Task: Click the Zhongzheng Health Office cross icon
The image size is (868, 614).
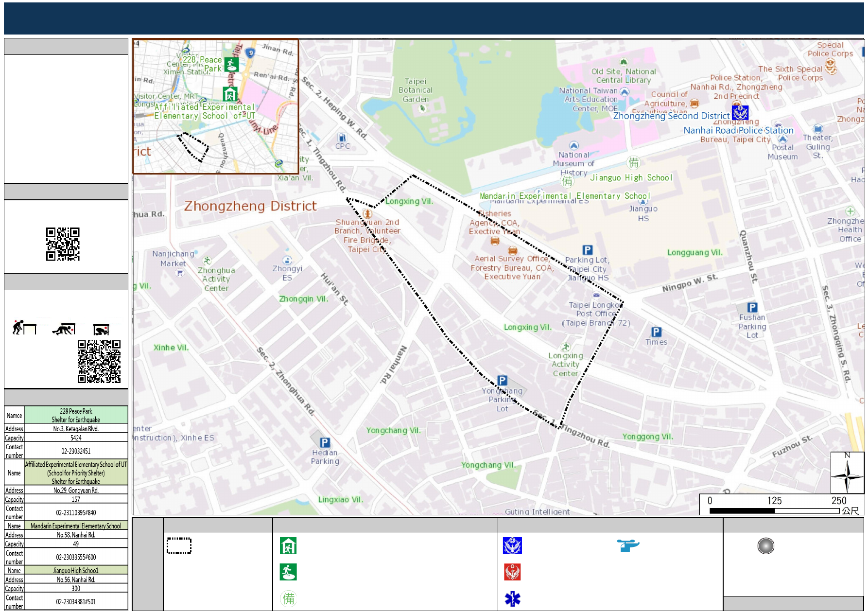Action: pos(850,211)
